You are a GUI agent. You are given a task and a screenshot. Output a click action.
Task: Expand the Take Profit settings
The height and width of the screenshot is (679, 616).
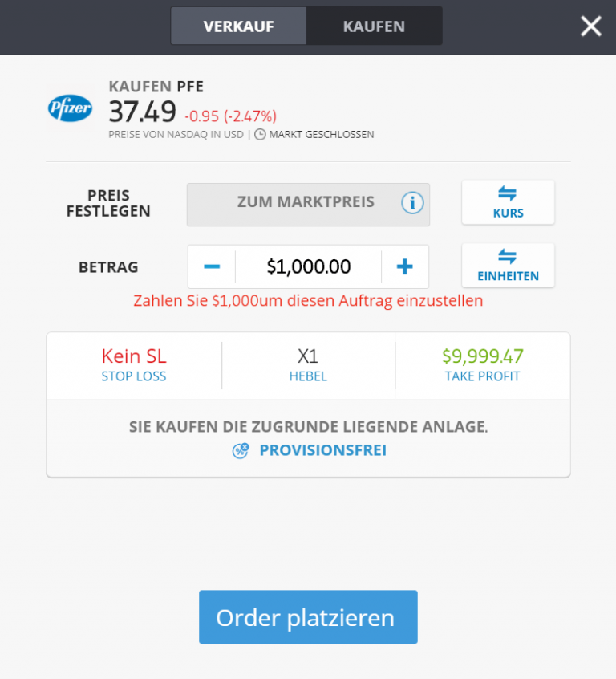[482, 364]
